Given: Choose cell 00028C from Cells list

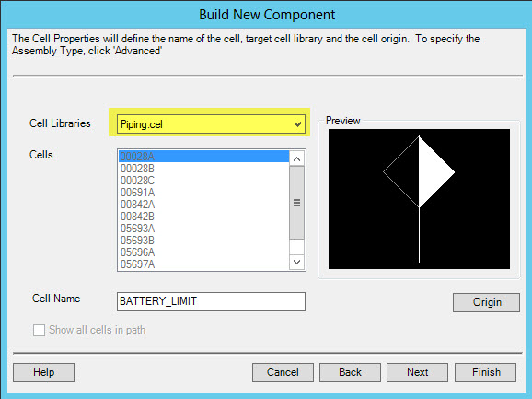Looking at the screenshot, I should [x=203, y=181].
